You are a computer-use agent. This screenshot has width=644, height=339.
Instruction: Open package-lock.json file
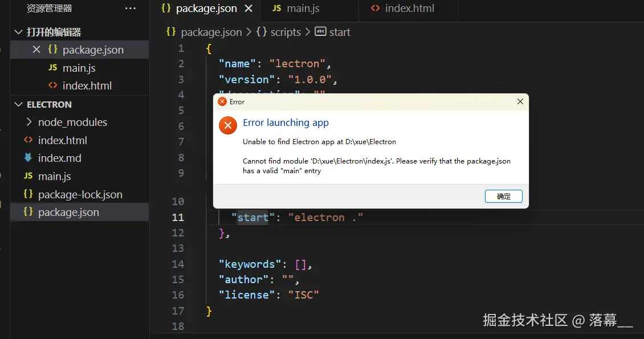[x=79, y=194]
